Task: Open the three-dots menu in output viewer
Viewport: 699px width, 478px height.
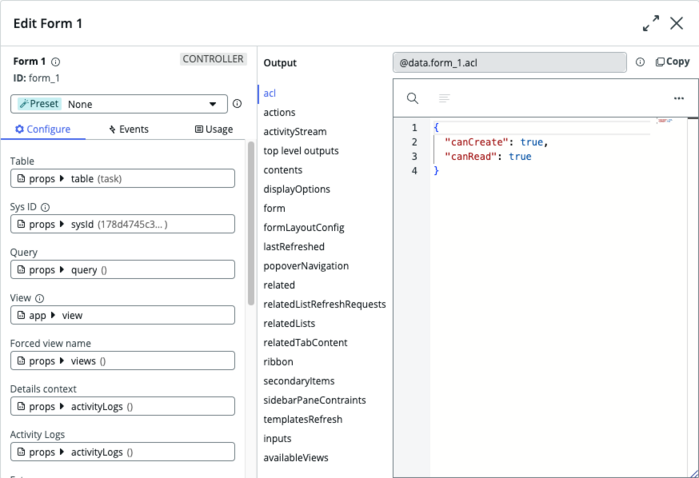Action: click(x=678, y=98)
